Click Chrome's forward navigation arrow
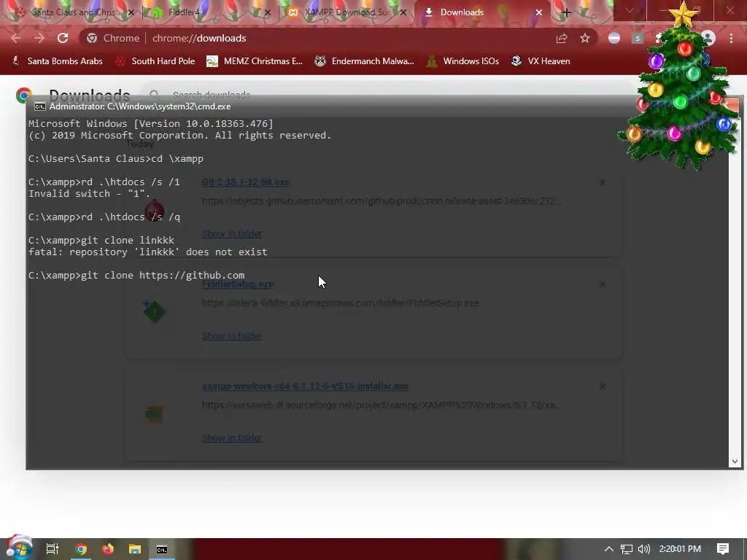 coord(39,38)
